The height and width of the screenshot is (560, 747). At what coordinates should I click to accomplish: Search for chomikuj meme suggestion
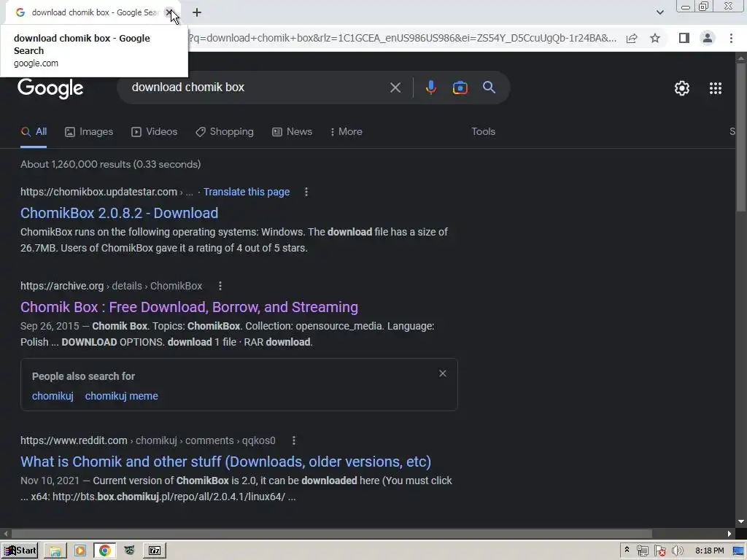click(122, 396)
